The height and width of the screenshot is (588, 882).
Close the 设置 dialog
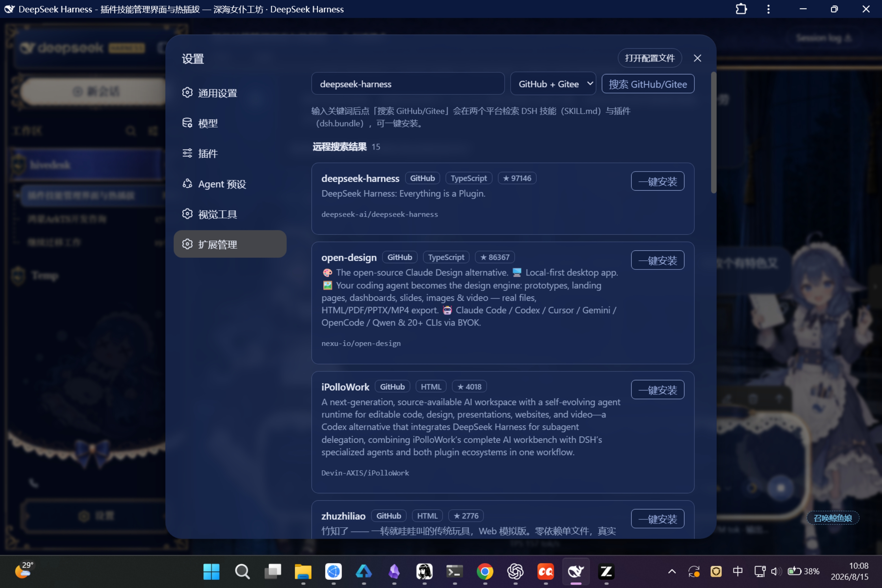(x=697, y=58)
